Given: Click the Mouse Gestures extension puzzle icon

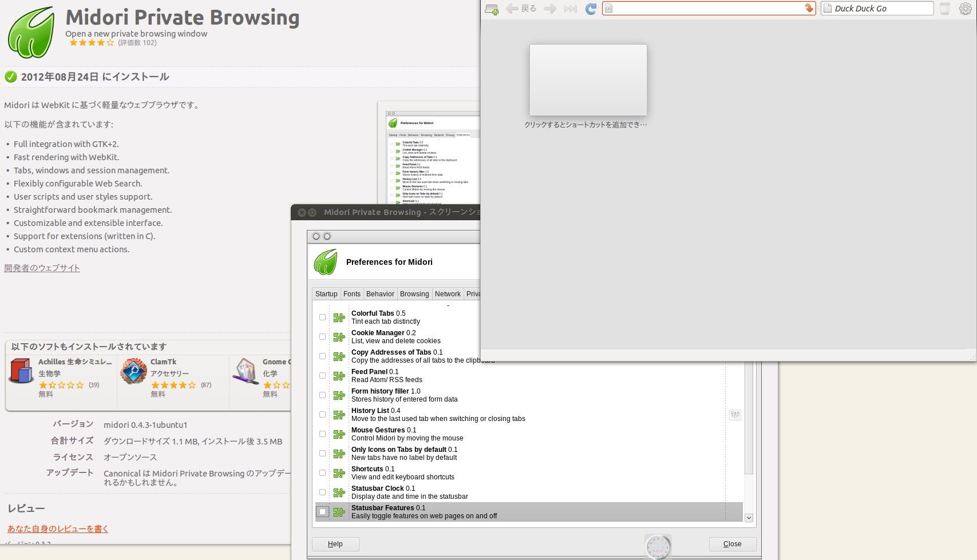Looking at the screenshot, I should click(339, 434).
